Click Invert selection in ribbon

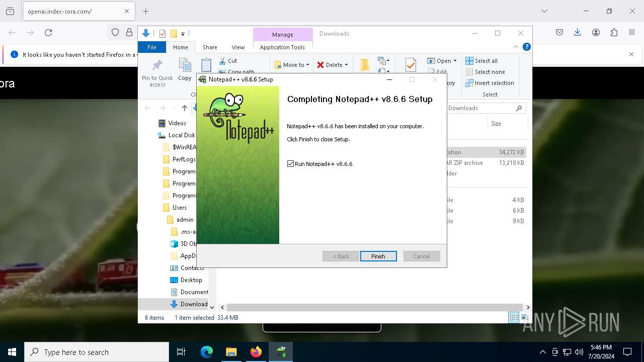[490, 83]
